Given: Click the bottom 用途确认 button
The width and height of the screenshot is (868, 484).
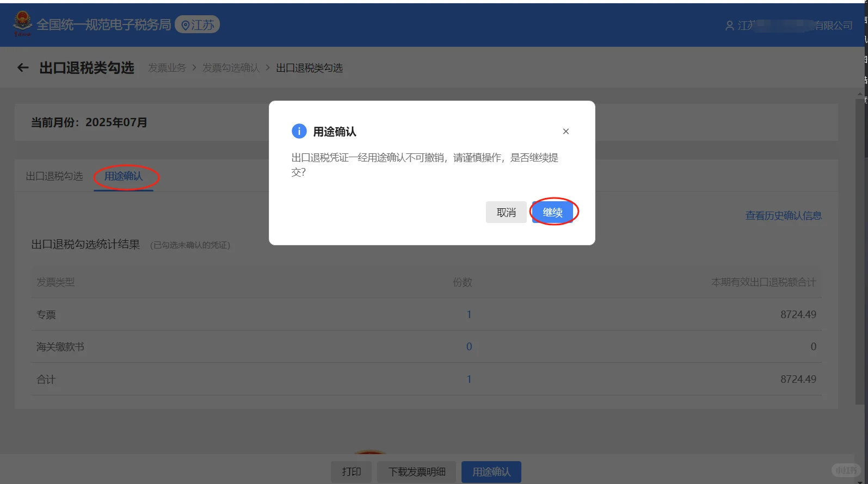Looking at the screenshot, I should [491, 471].
